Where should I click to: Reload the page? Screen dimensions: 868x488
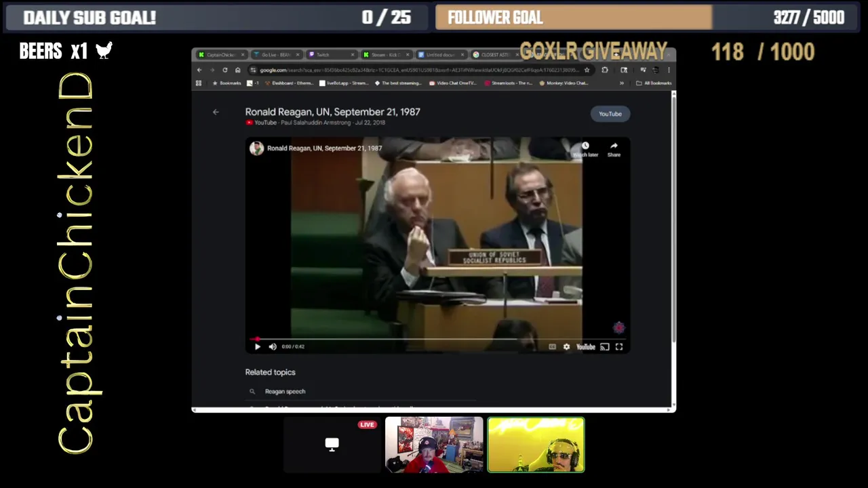pyautogui.click(x=225, y=70)
